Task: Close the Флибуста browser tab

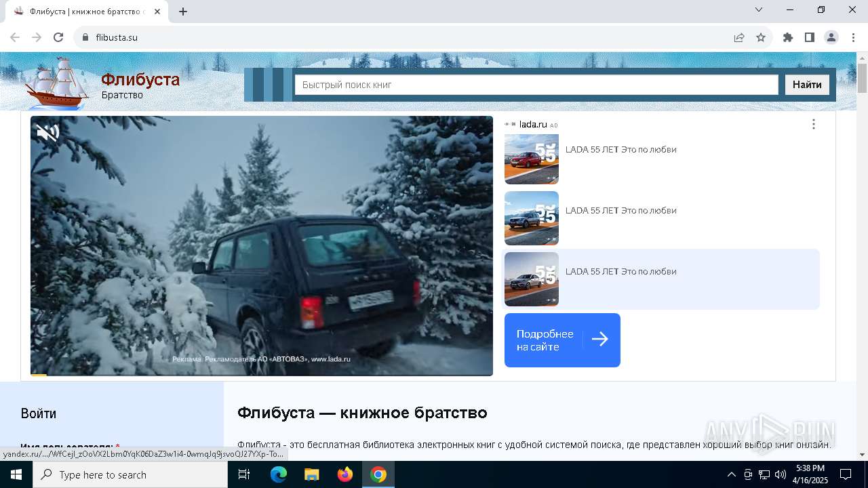Action: coord(157,12)
